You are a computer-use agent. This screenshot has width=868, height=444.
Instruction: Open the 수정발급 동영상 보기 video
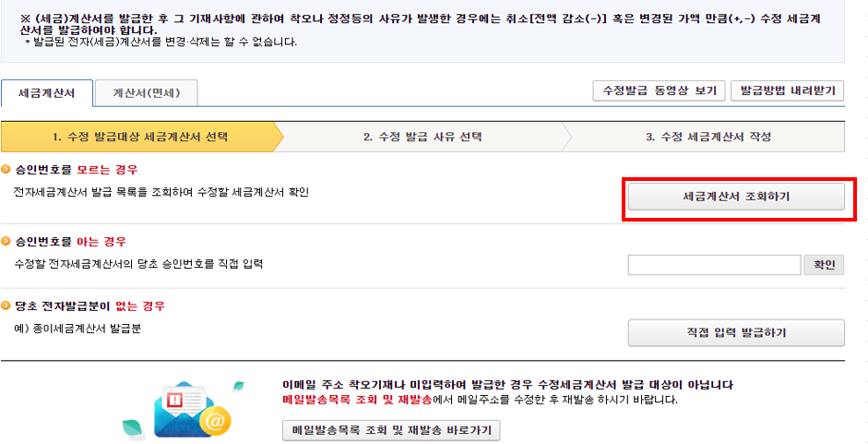coord(659,90)
